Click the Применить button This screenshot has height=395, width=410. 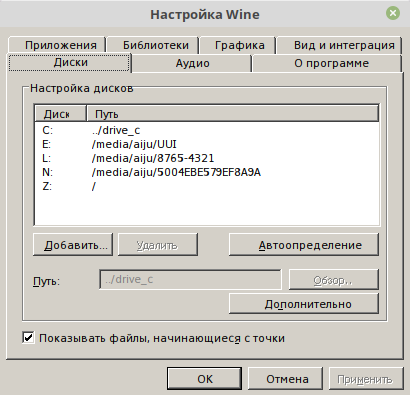click(366, 379)
